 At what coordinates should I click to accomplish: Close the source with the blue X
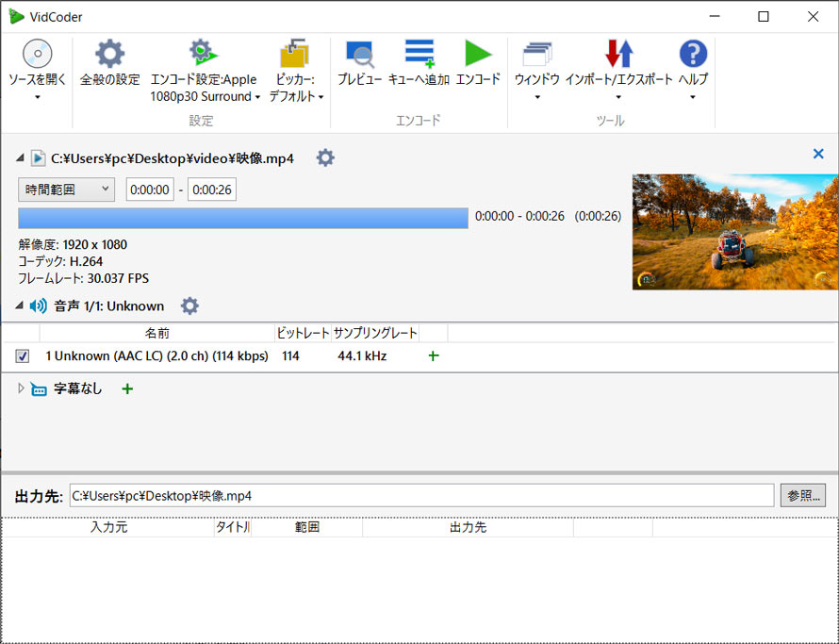[x=818, y=154]
